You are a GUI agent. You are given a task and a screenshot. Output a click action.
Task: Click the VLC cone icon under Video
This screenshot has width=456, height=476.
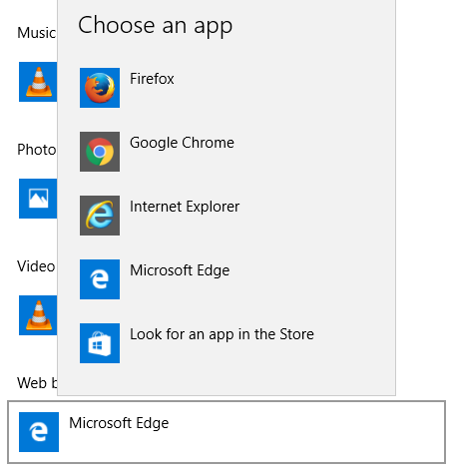pyautogui.click(x=38, y=315)
